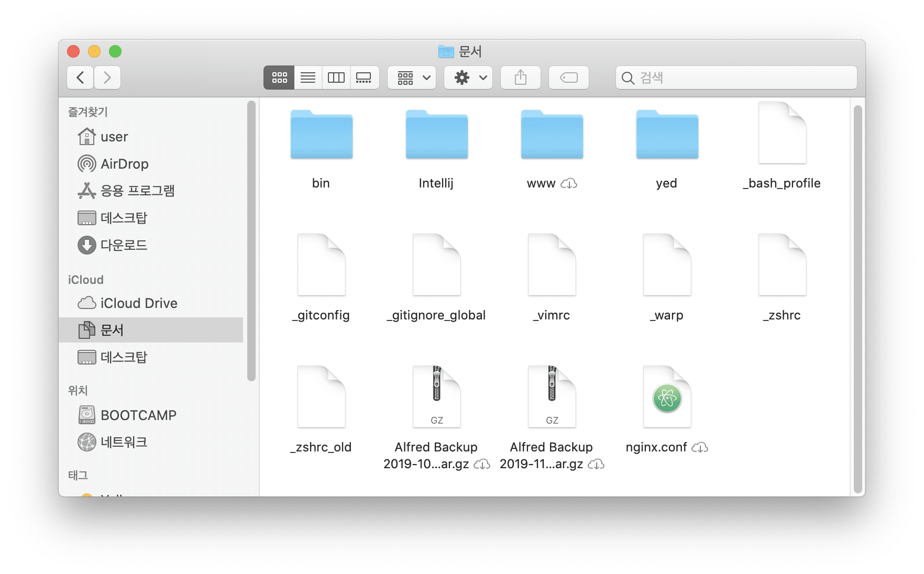Select the Intellij folder icon

tap(437, 134)
